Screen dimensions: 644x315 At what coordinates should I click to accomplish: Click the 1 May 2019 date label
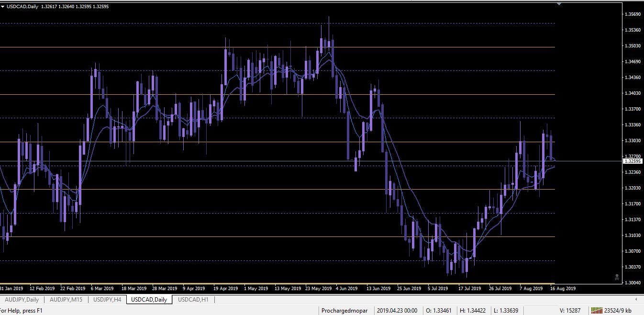pyautogui.click(x=255, y=289)
